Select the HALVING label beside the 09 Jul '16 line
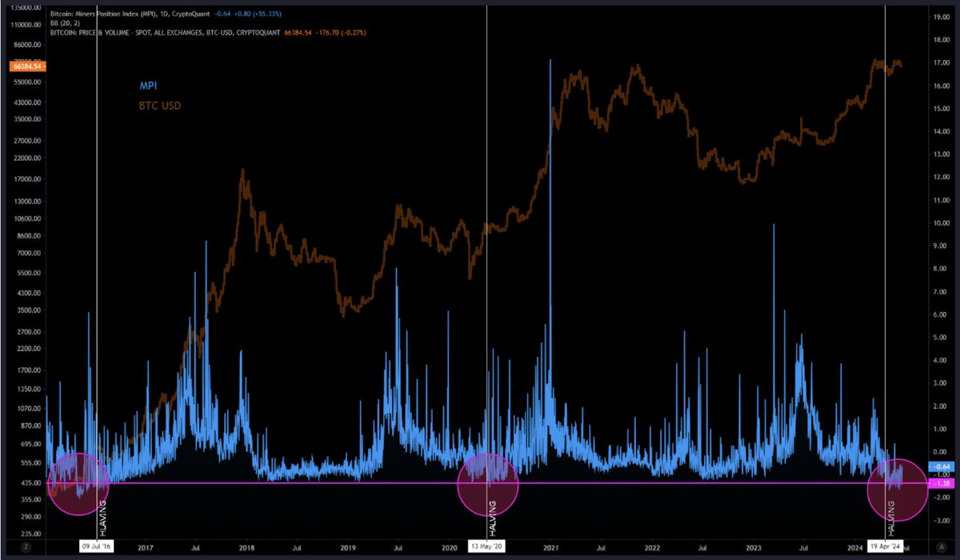The width and height of the screenshot is (960, 560). click(x=102, y=518)
